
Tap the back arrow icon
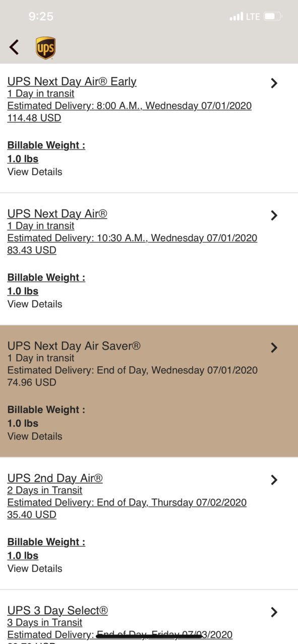point(14,48)
